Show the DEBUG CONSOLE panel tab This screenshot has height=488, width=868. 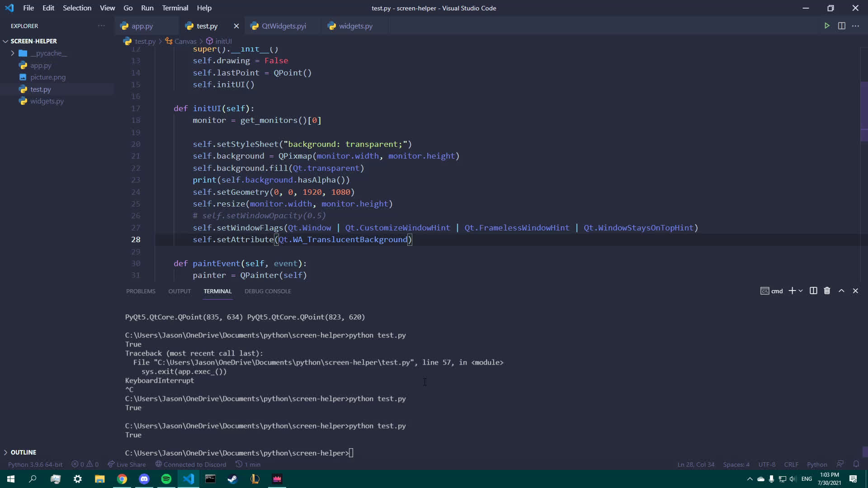[x=268, y=291]
